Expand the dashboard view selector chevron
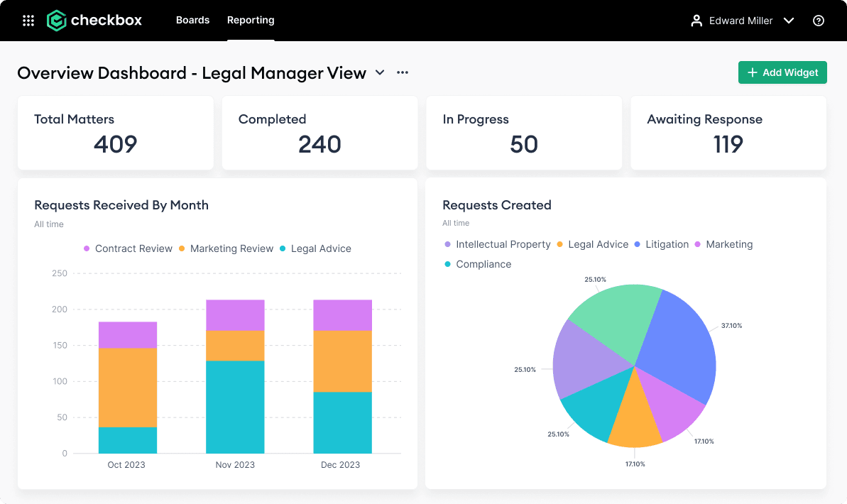The height and width of the screenshot is (504, 847). [x=380, y=72]
